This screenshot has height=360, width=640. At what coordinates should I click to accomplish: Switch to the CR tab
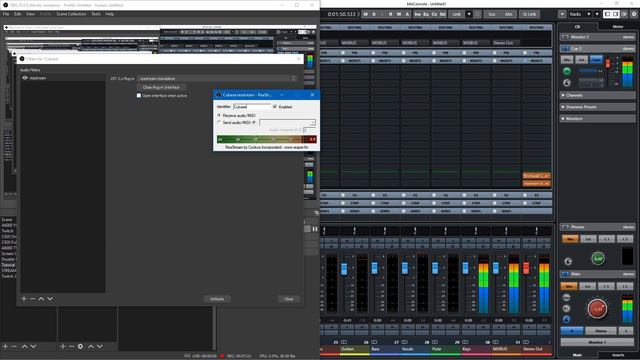(x=577, y=27)
